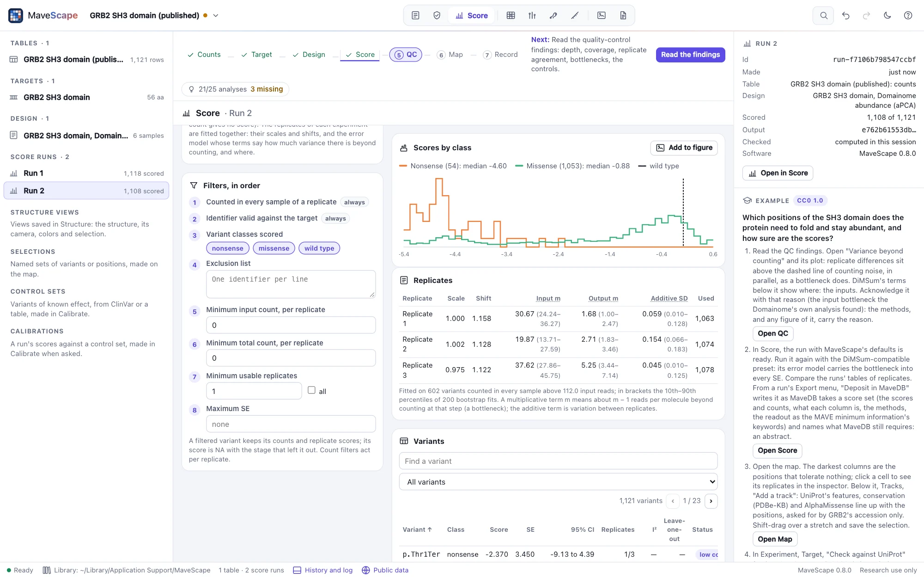Switch to the QC step 5
The height and width of the screenshot is (578, 924).
pyautogui.click(x=406, y=55)
